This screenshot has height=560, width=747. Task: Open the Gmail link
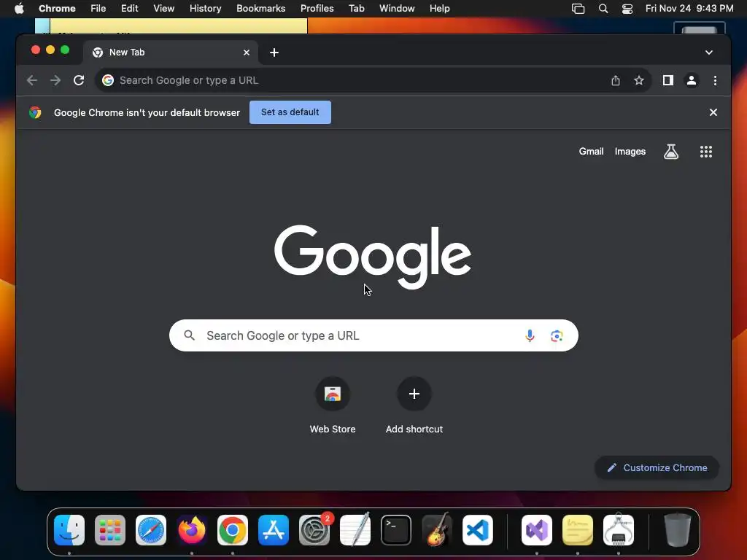coord(591,152)
